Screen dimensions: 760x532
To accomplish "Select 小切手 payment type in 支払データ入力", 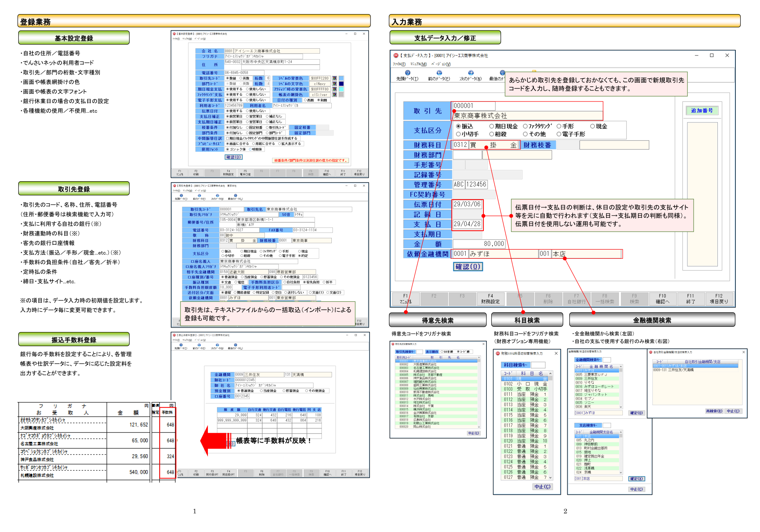I will tap(458, 134).
